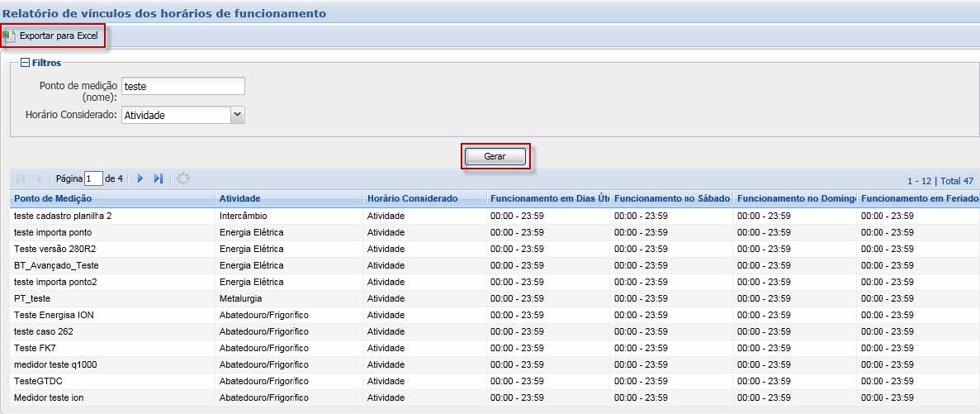Click the first page arrow icon

[x=21, y=178]
